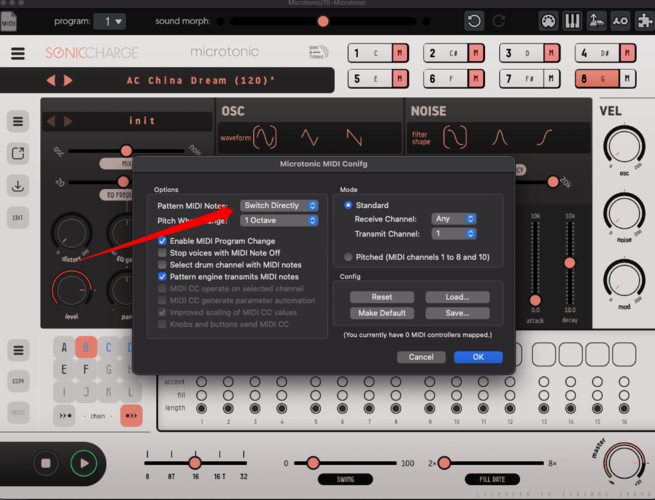Open the Pitch Wheel Range dropdown
The image size is (655, 500).
point(279,221)
